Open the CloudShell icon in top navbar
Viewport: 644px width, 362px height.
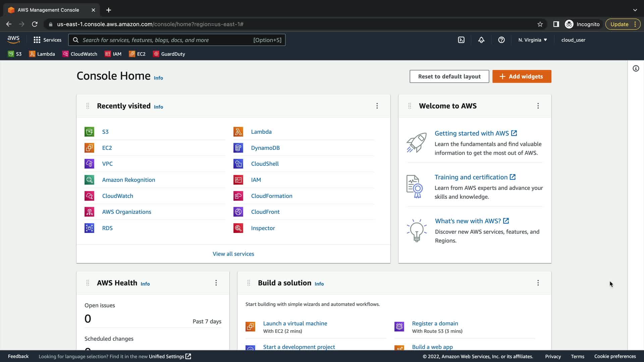tap(461, 40)
